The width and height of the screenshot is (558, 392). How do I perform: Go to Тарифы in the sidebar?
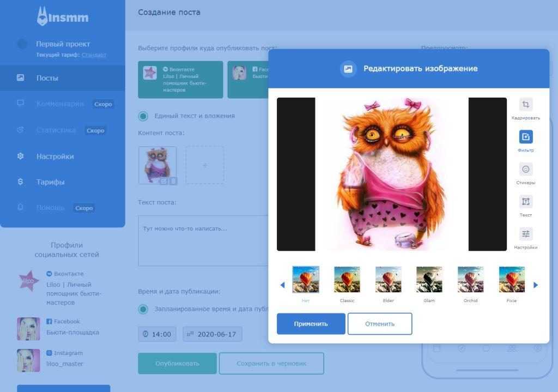tap(50, 182)
